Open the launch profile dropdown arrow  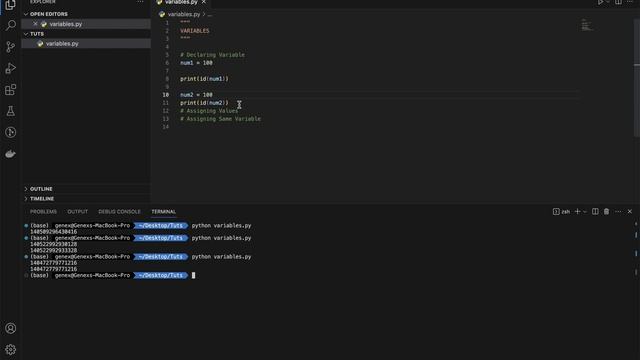tap(585, 211)
